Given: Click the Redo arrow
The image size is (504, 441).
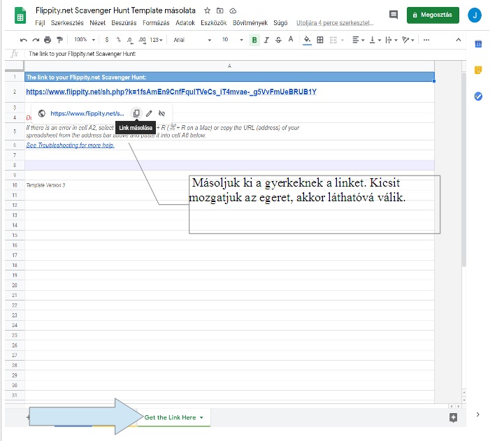Looking at the screenshot, I should [x=36, y=40].
